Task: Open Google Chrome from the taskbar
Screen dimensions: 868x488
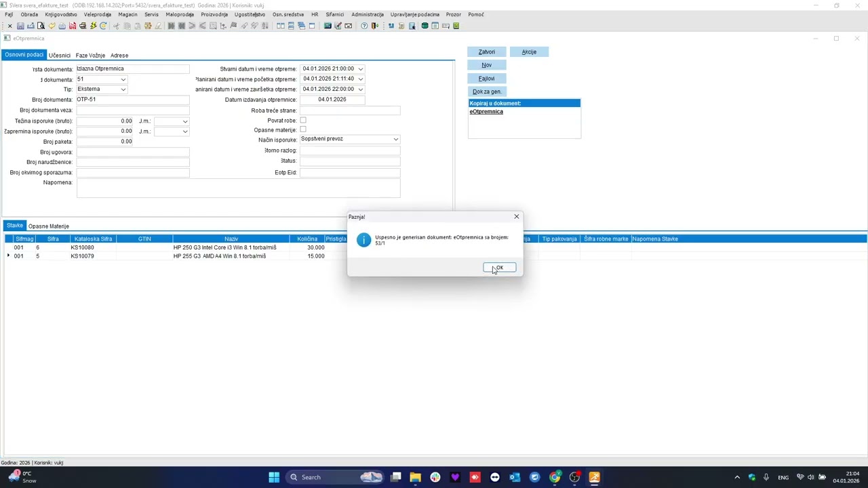Action: point(555,477)
